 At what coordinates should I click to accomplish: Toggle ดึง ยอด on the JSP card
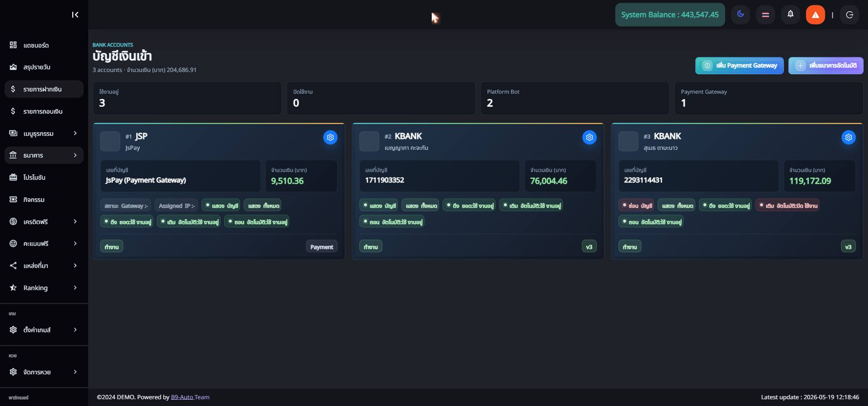pyautogui.click(x=127, y=222)
